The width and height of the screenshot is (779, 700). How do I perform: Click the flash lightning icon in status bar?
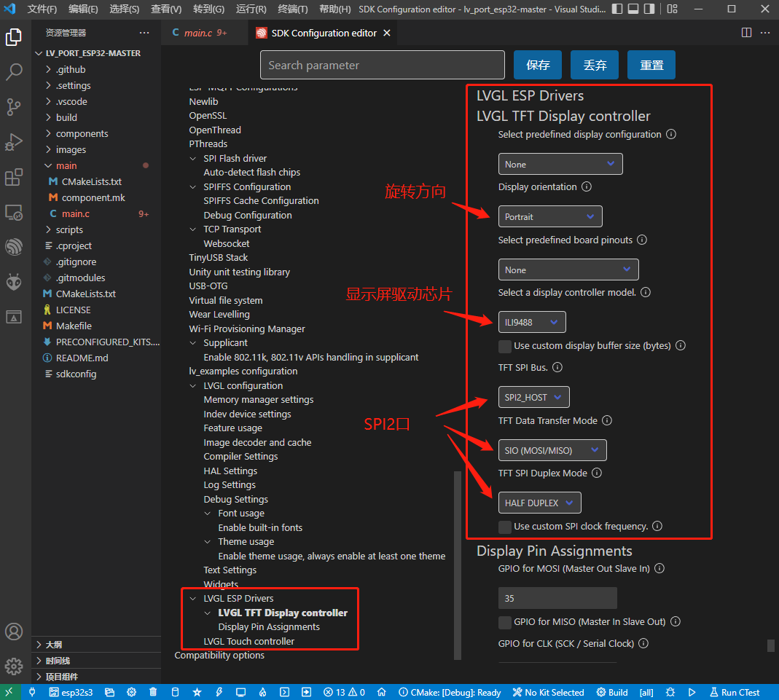click(x=219, y=692)
